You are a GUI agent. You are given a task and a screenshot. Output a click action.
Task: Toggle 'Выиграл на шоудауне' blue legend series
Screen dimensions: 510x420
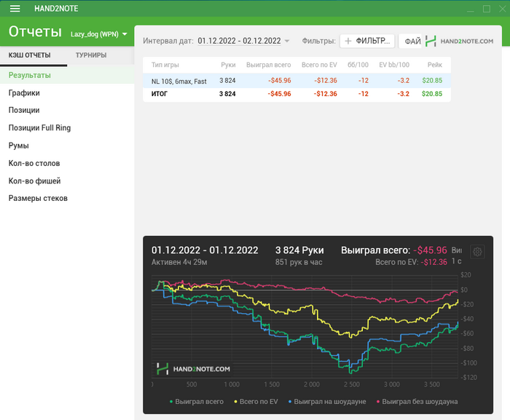point(327,402)
